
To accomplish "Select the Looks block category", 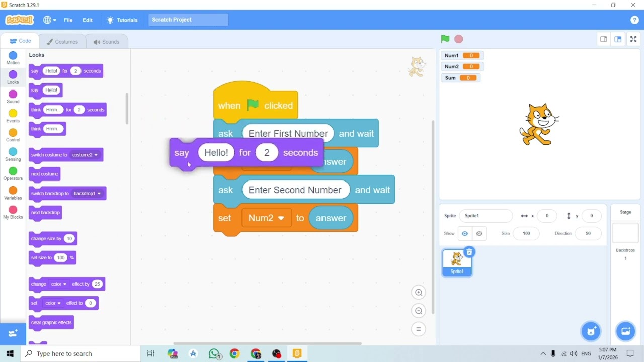I will click(x=13, y=77).
